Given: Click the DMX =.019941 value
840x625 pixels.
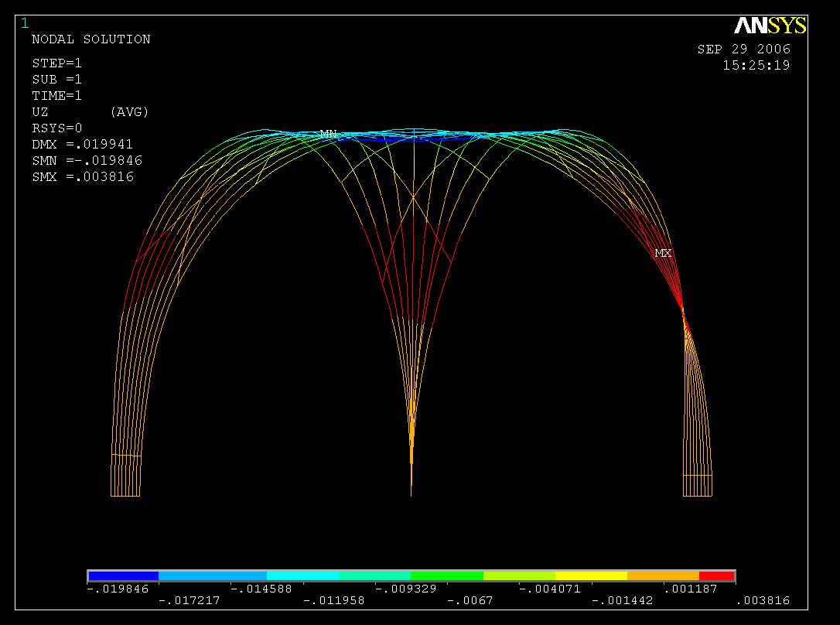Looking at the screenshot, I should [x=83, y=144].
